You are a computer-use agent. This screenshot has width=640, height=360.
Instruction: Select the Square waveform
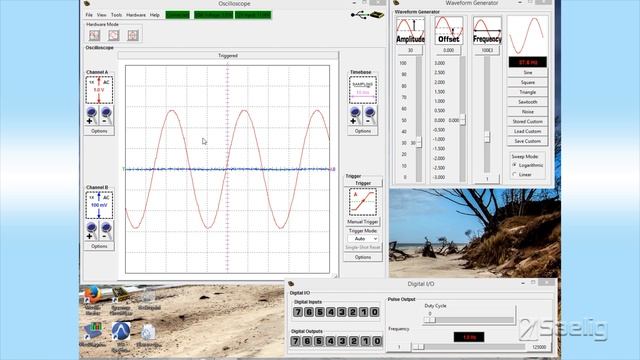pos(527,82)
